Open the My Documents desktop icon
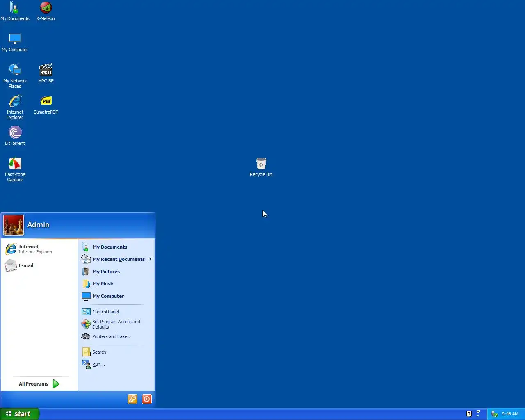The image size is (525, 420). coord(15,11)
